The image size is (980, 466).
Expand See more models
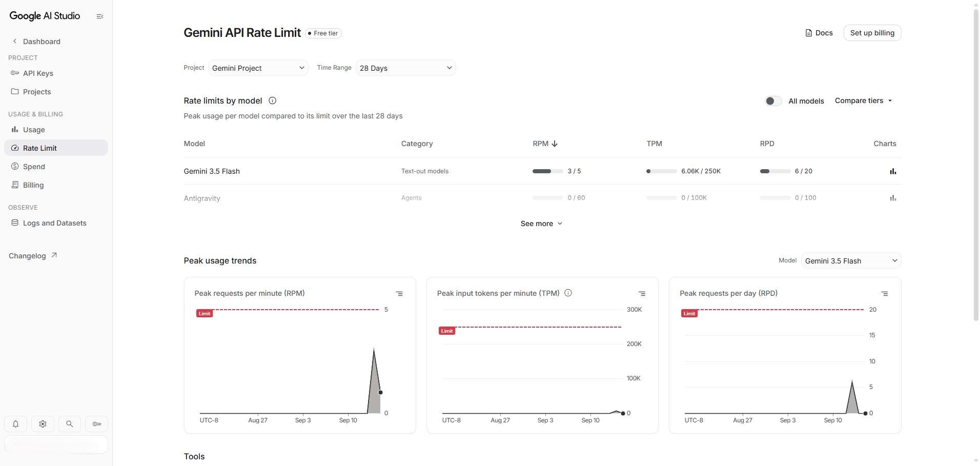[541, 224]
